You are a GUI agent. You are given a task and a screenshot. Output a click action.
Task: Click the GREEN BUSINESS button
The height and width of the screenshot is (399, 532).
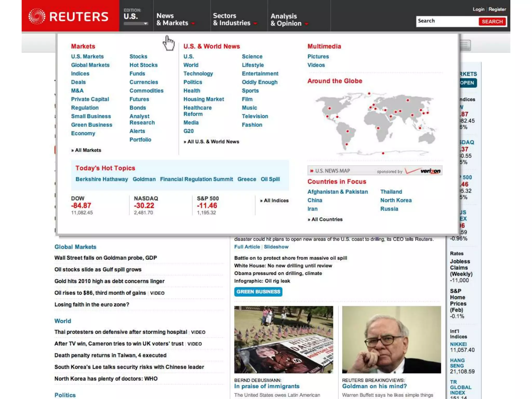tap(258, 292)
